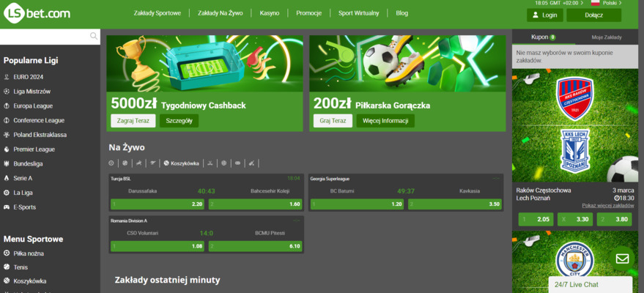This screenshot has width=644, height=293.
Task: Filter live events by volleyball icon
Action: point(224,163)
